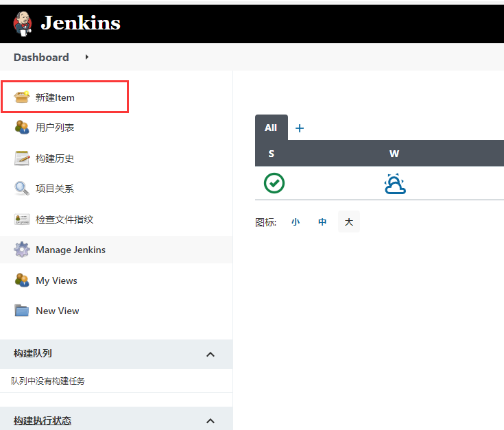Click the Manage Jenkins gear icon
The height and width of the screenshot is (430, 504).
21,250
